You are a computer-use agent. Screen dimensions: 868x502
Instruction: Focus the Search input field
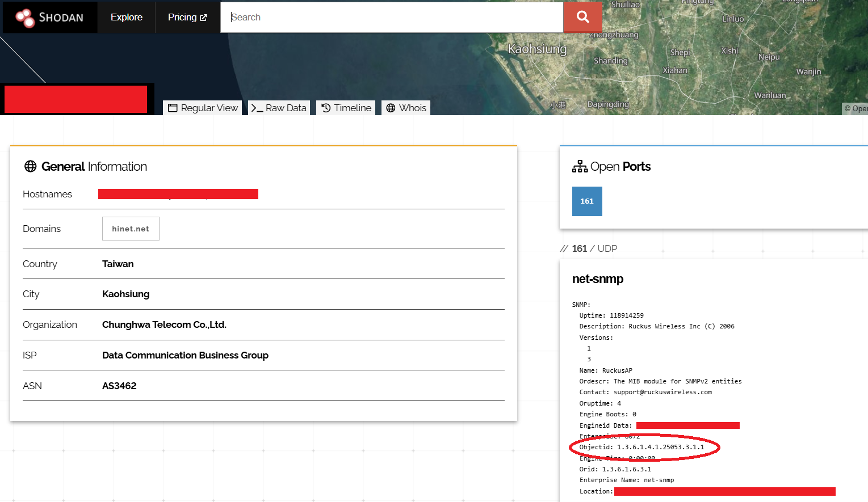pos(392,17)
